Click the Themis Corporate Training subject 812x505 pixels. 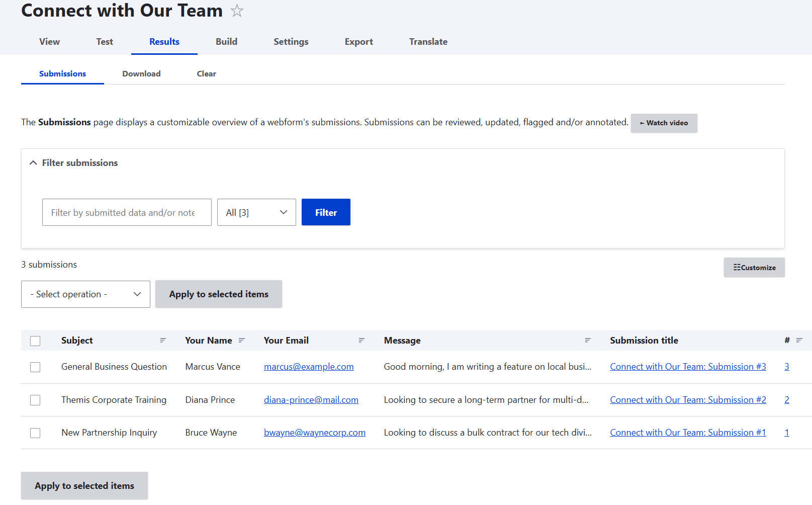click(x=114, y=400)
